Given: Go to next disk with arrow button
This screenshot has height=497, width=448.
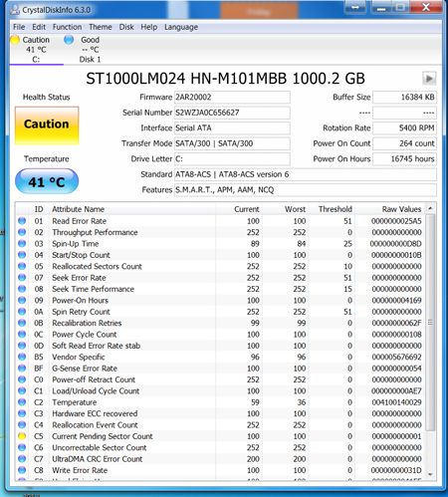Looking at the screenshot, I should (x=429, y=79).
